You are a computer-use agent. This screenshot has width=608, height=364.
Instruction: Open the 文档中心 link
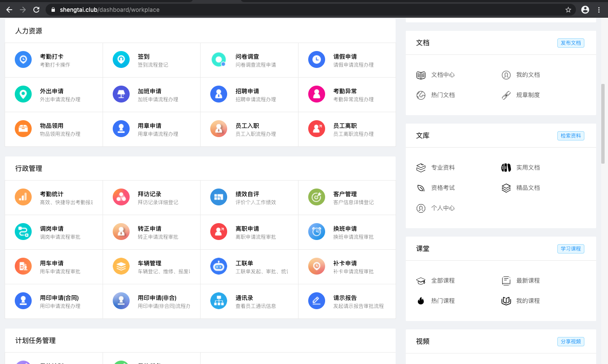443,75
